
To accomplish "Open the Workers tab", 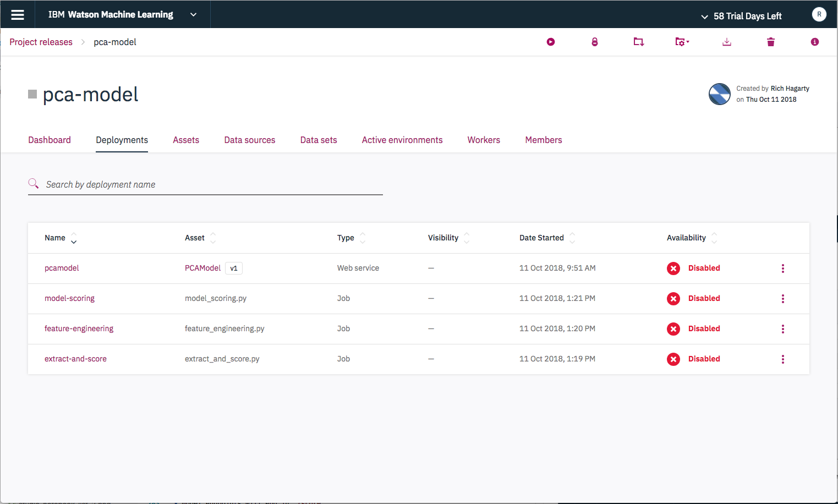I will pyautogui.click(x=484, y=140).
